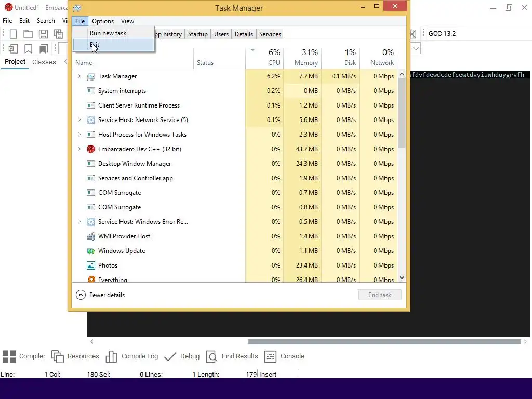Switch to the Startup tab
This screenshot has height=399, width=532.
click(198, 34)
